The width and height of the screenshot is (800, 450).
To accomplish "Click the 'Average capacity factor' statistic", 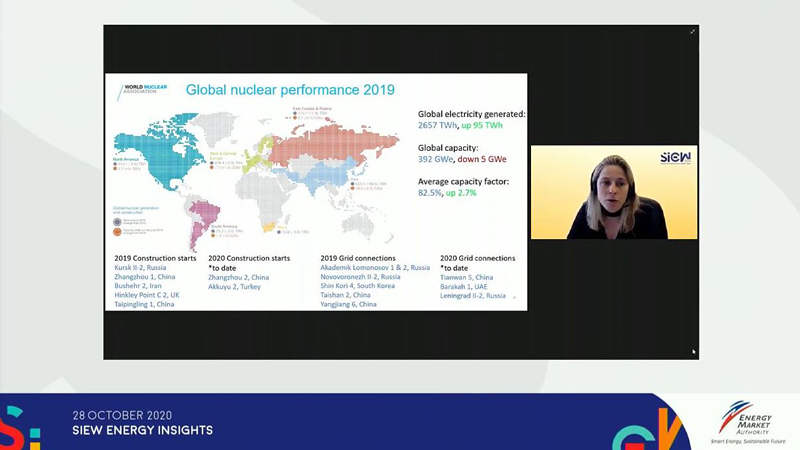I will tap(470, 181).
